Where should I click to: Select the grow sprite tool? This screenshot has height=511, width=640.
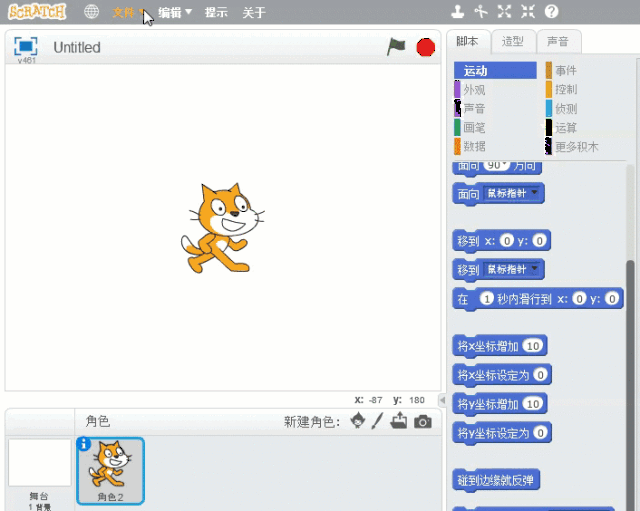pyautogui.click(x=504, y=11)
